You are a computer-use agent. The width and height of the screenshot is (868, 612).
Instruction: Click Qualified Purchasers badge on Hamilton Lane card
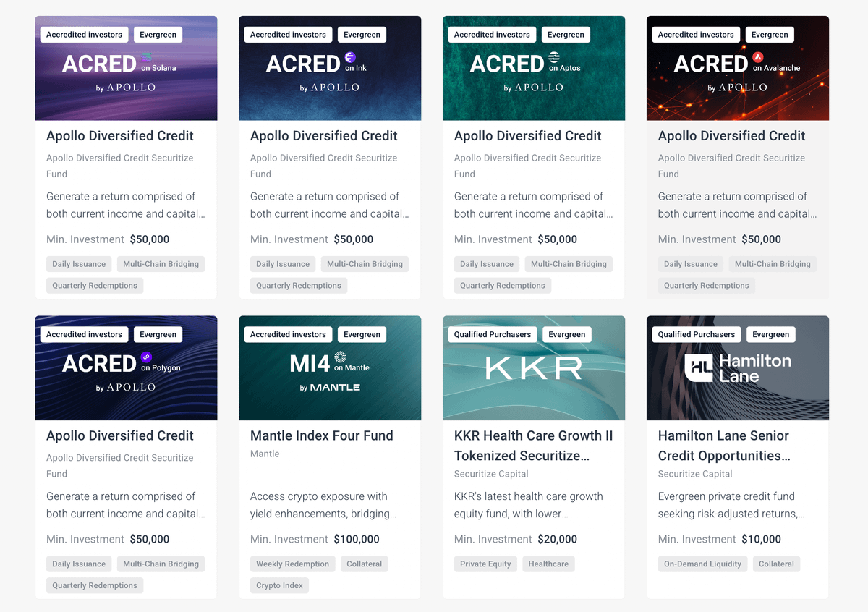[x=697, y=334]
